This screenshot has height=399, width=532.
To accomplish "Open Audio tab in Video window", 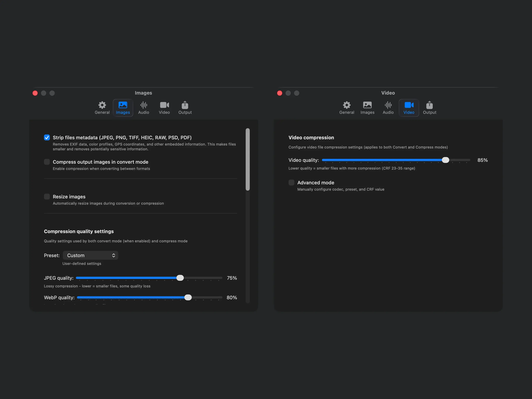I will (x=388, y=108).
